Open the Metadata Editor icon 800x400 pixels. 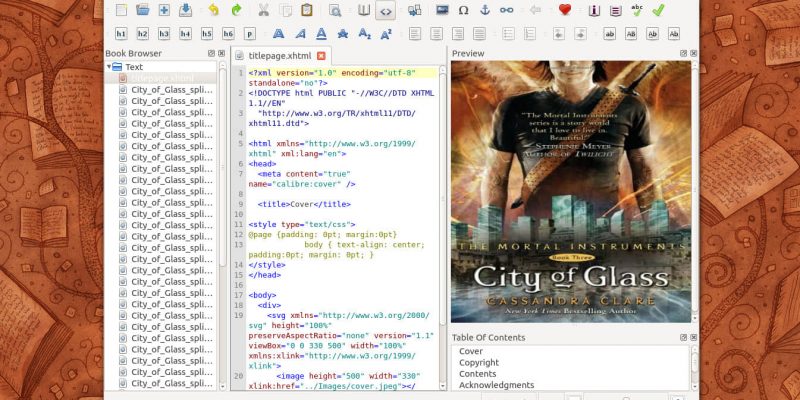pos(593,10)
